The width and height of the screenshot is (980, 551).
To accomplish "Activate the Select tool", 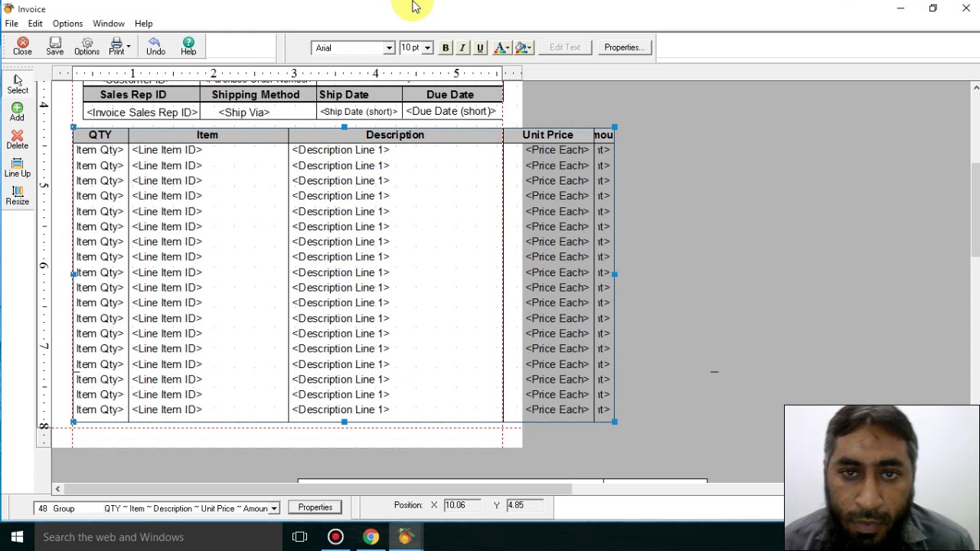I will coord(18,84).
